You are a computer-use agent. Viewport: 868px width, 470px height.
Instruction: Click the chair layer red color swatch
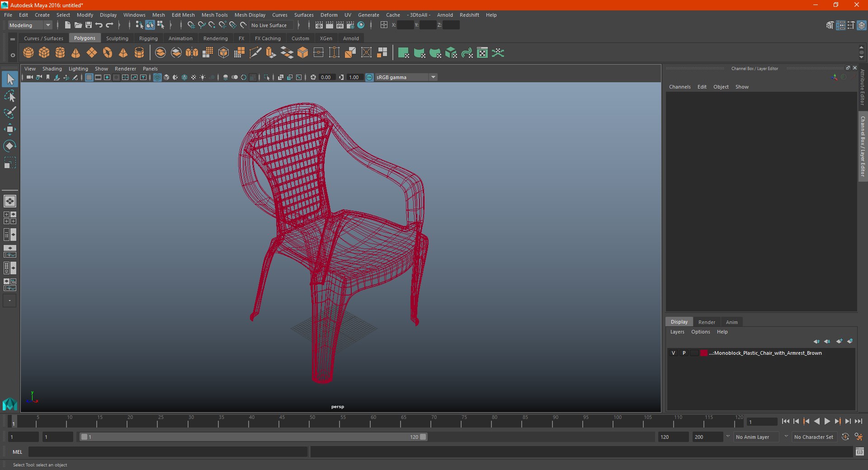click(x=704, y=353)
